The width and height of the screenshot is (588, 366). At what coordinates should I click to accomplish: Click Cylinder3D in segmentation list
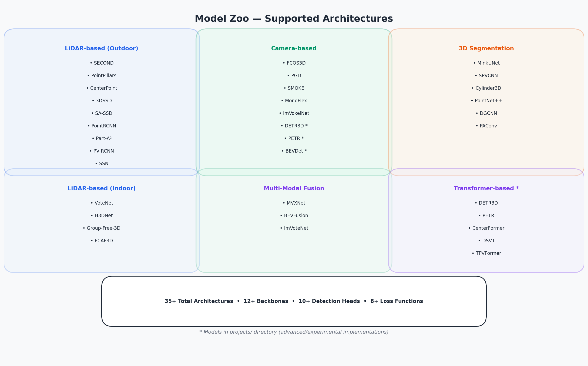[486, 88]
